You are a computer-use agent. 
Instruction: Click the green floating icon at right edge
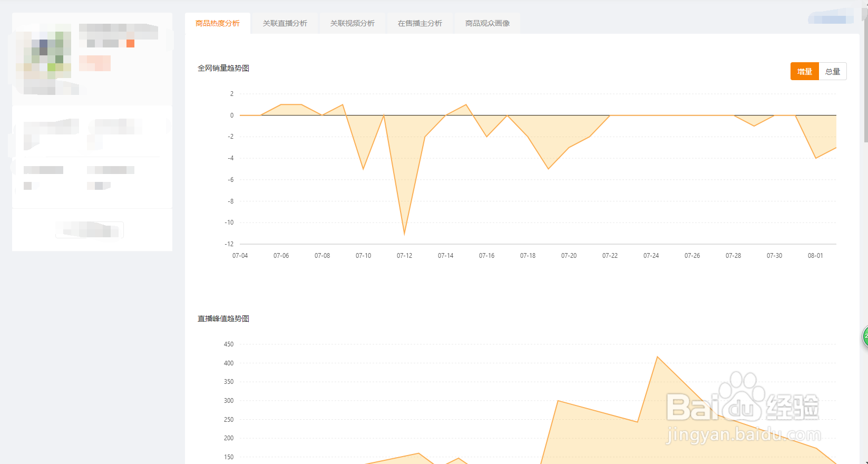pos(865,336)
